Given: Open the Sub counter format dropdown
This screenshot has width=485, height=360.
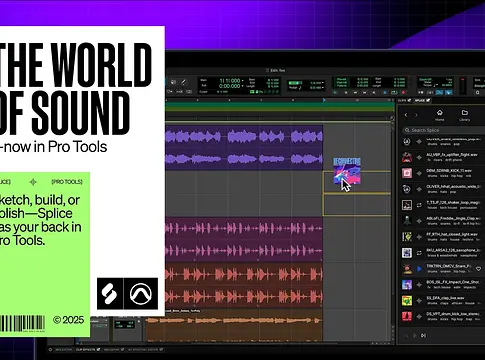Looking at the screenshot, I should (x=242, y=86).
